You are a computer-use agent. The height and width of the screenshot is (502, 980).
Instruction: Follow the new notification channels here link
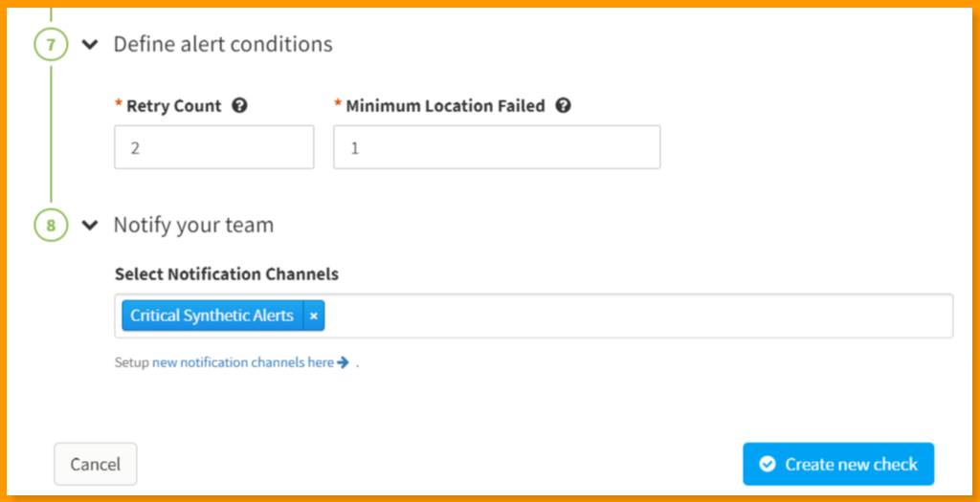pyautogui.click(x=243, y=362)
